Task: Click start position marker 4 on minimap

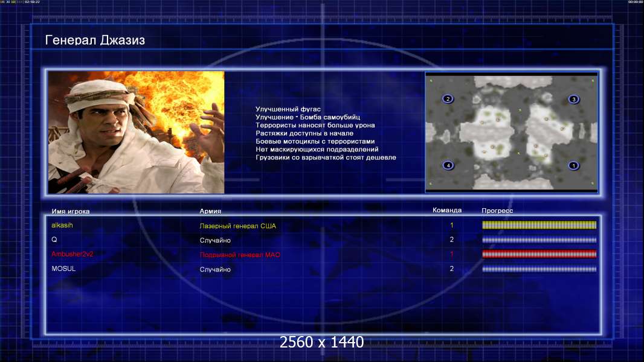Action: point(448,165)
